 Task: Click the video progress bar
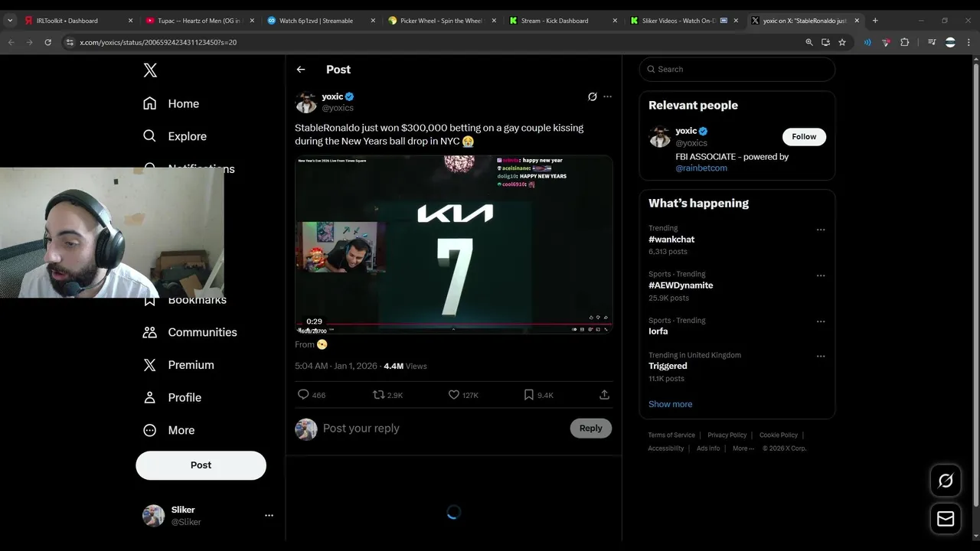click(454, 324)
